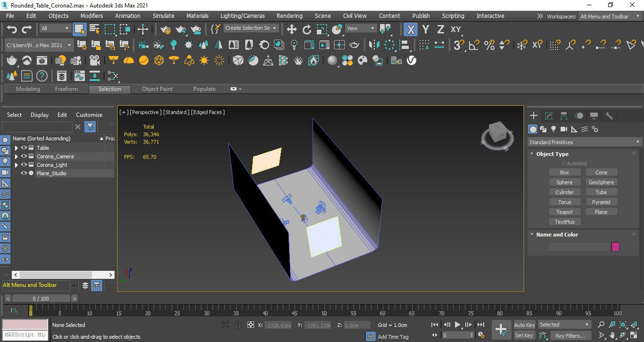
Task: Open the Scripting menu
Action: click(x=453, y=16)
